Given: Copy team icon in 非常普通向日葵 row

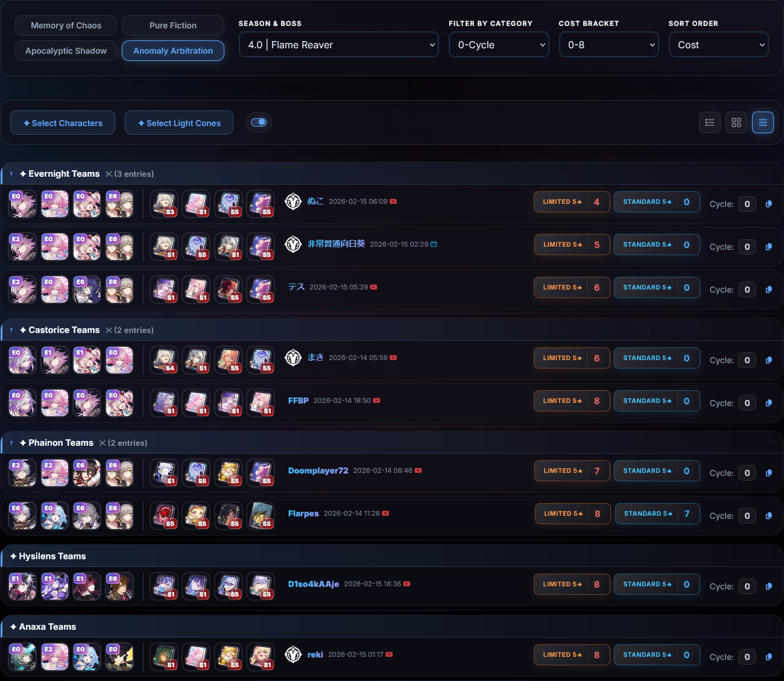Looking at the screenshot, I should pos(769,247).
